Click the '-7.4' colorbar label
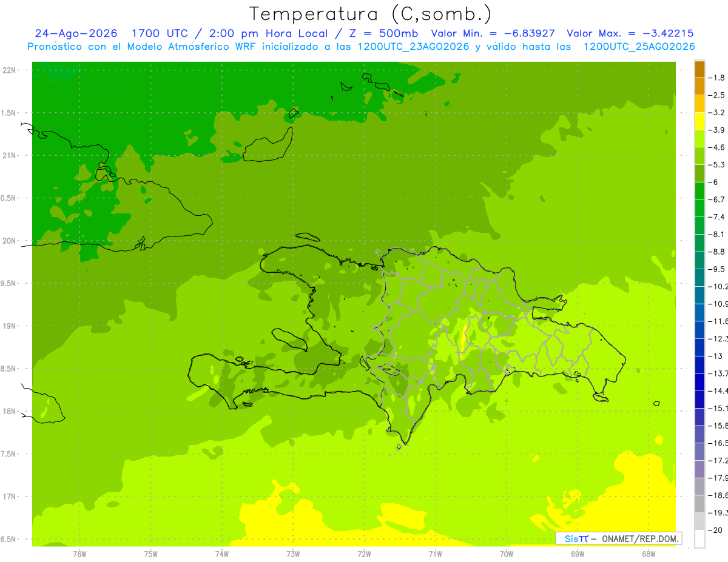Image resolution: width=728 pixels, height=562 pixels. (716, 217)
